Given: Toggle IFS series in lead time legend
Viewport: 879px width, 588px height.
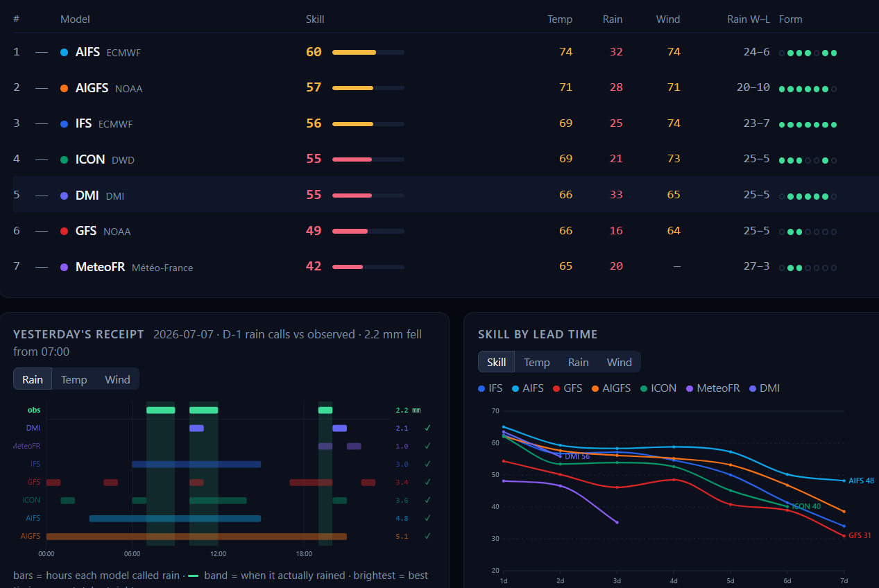Looking at the screenshot, I should tap(490, 388).
